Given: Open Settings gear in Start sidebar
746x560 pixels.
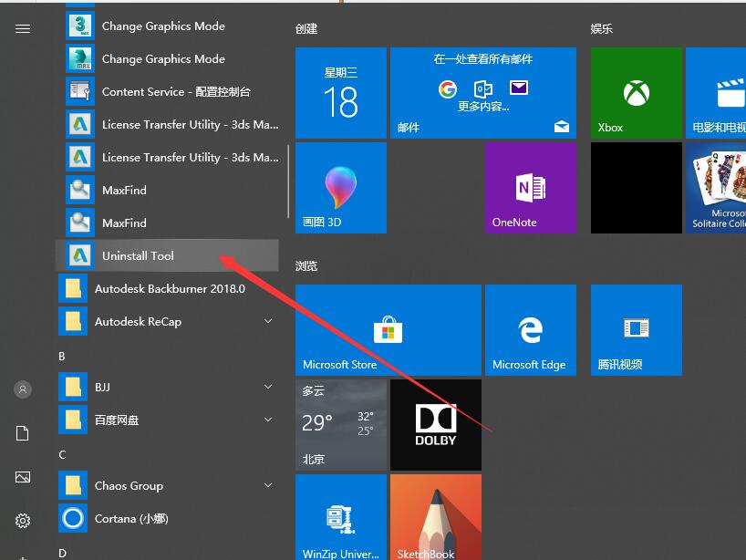Looking at the screenshot, I should tap(23, 521).
